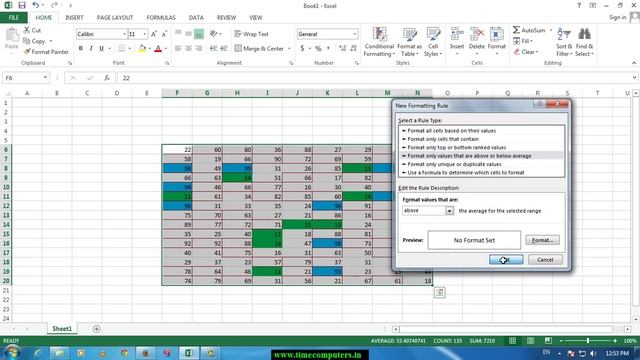Click Increase Decimal icon

click(x=342, y=49)
